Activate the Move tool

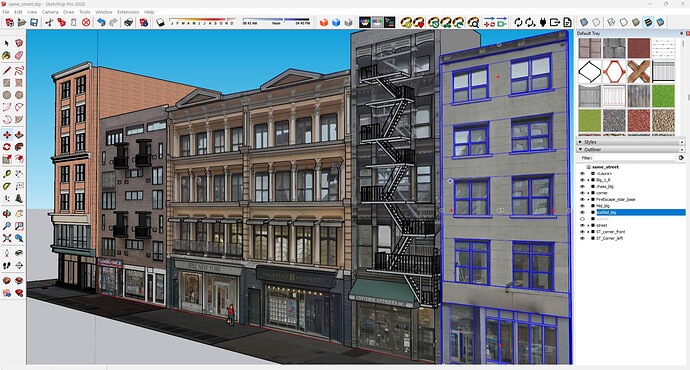(7, 135)
